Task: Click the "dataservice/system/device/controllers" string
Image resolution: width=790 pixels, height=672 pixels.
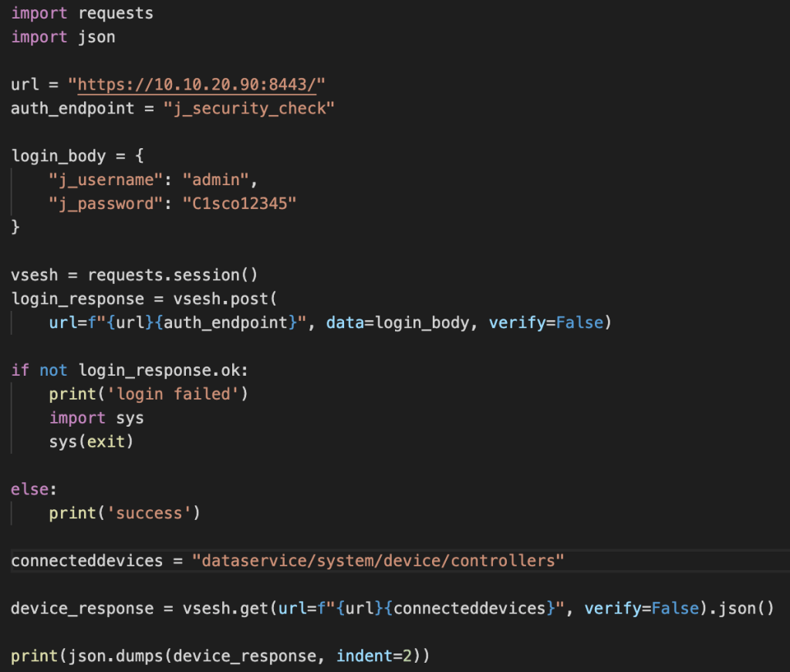Action: pyautogui.click(x=378, y=560)
